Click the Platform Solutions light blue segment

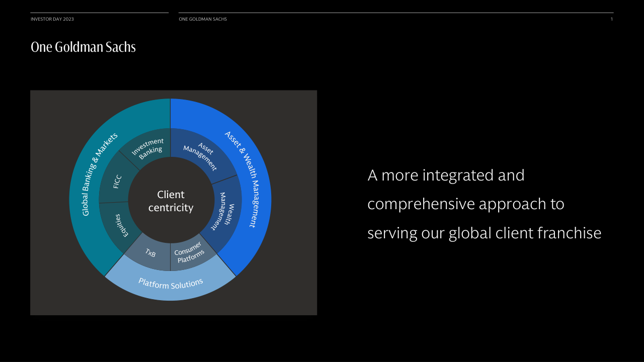(x=171, y=284)
